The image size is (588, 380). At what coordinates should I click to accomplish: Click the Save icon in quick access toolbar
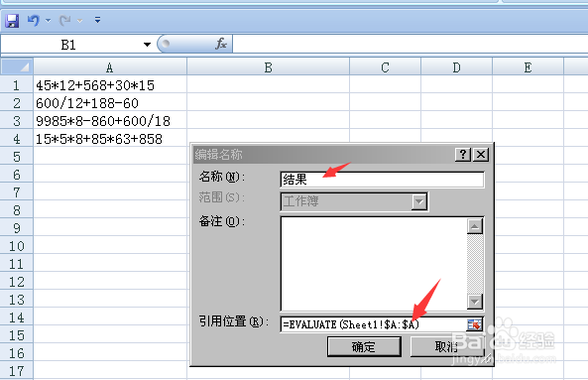coord(12,21)
